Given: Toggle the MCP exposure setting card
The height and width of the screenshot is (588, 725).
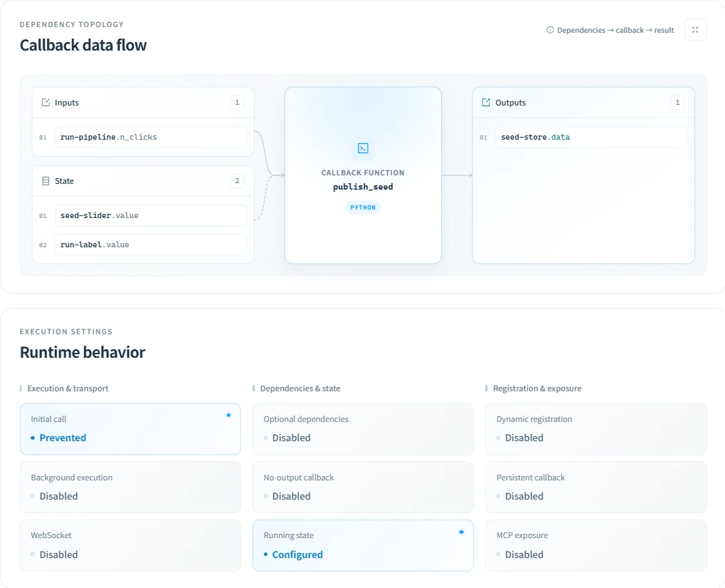Looking at the screenshot, I should coord(596,545).
